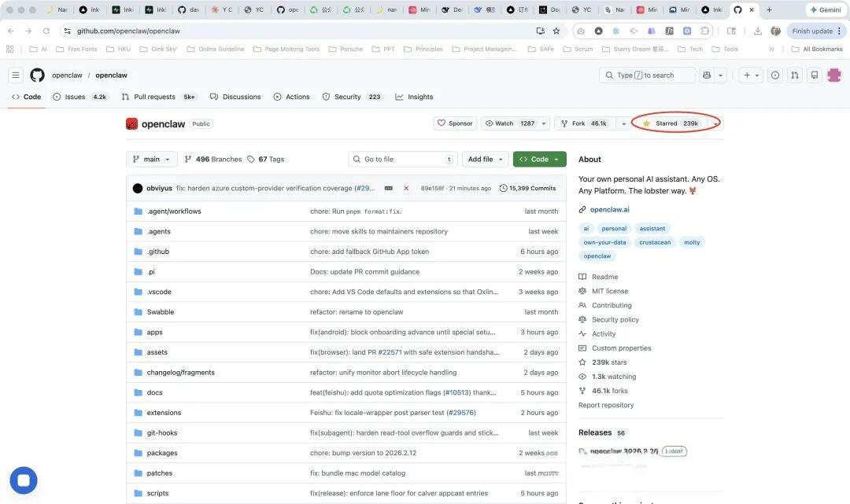Image resolution: width=850 pixels, height=504 pixels.
Task: Switch to the Issues tab
Action: point(79,97)
